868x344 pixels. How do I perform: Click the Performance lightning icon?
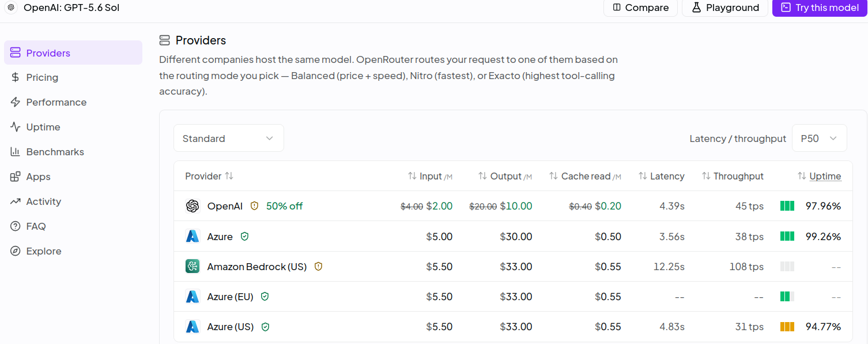coord(16,102)
